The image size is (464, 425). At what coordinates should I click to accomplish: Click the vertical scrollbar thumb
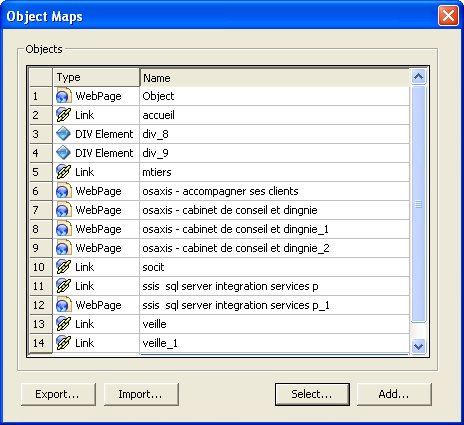418,204
